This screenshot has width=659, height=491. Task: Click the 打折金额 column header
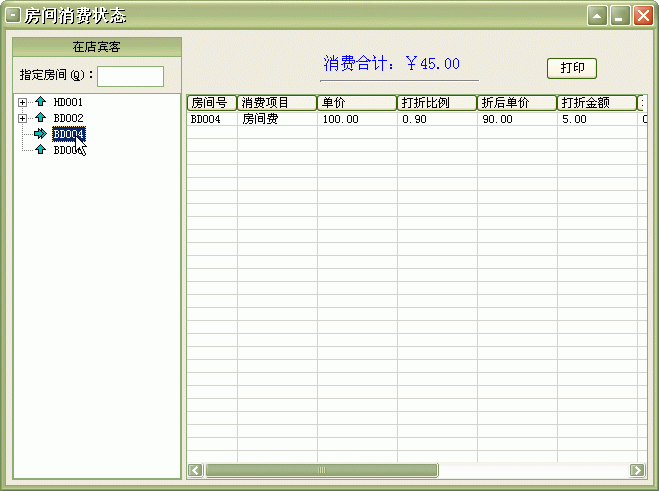pos(596,103)
